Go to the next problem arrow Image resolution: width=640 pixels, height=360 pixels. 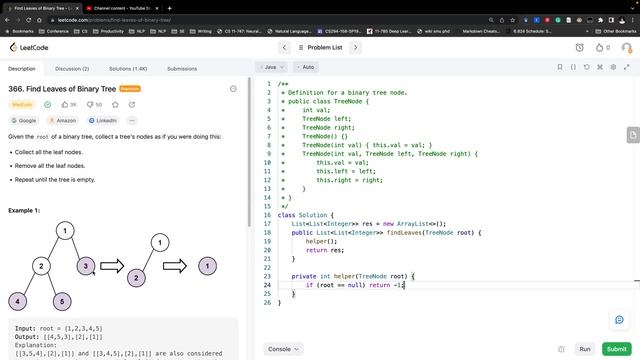[x=356, y=48]
